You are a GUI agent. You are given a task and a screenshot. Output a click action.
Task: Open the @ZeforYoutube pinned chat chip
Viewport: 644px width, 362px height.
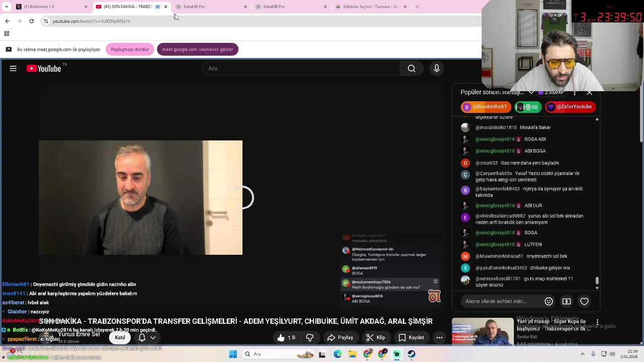click(x=571, y=107)
